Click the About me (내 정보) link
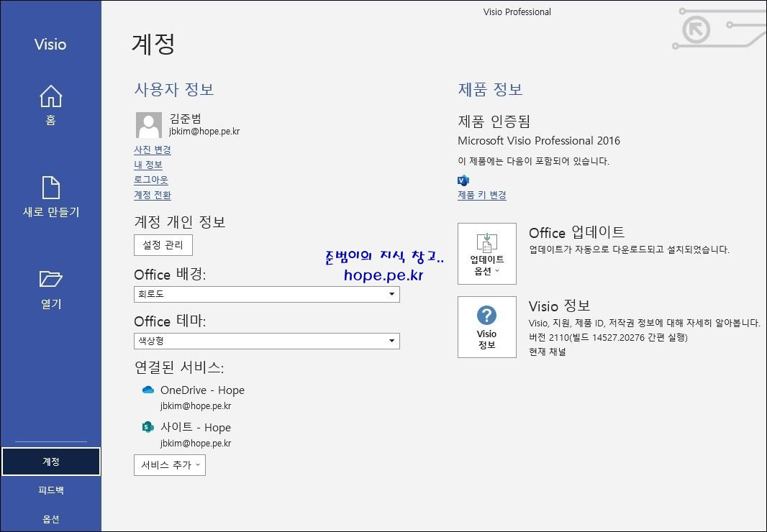This screenshot has height=532, width=767. [148, 165]
